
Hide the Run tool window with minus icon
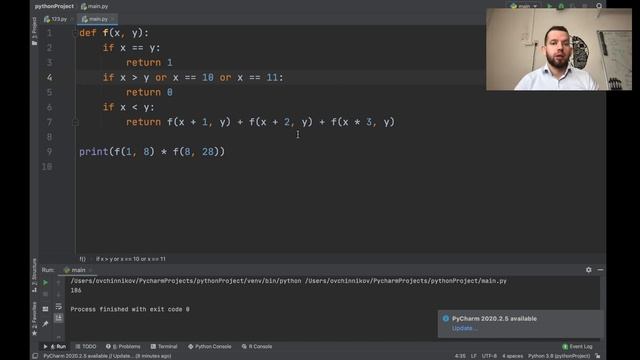[600, 270]
